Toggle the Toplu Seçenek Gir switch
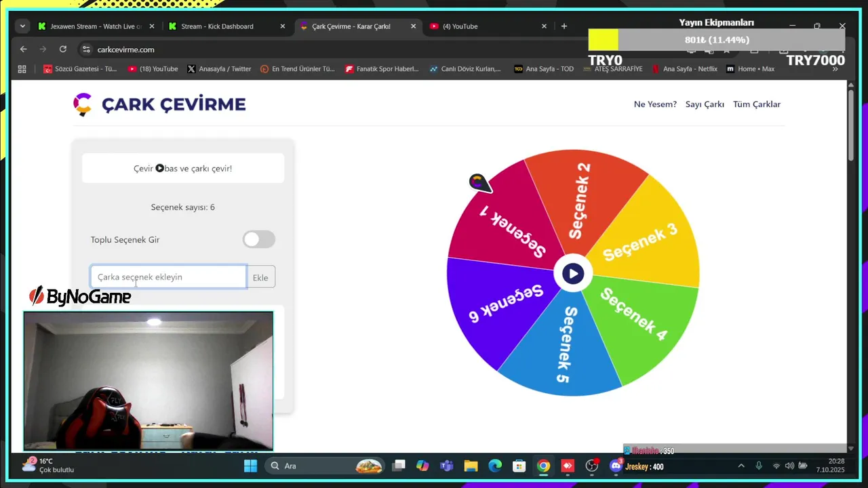This screenshot has height=488, width=868. (x=259, y=239)
